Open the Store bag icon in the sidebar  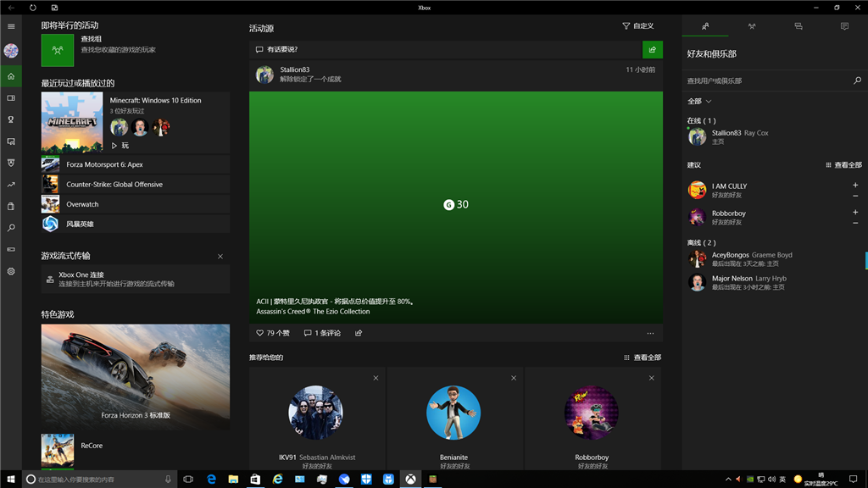coord(11,207)
